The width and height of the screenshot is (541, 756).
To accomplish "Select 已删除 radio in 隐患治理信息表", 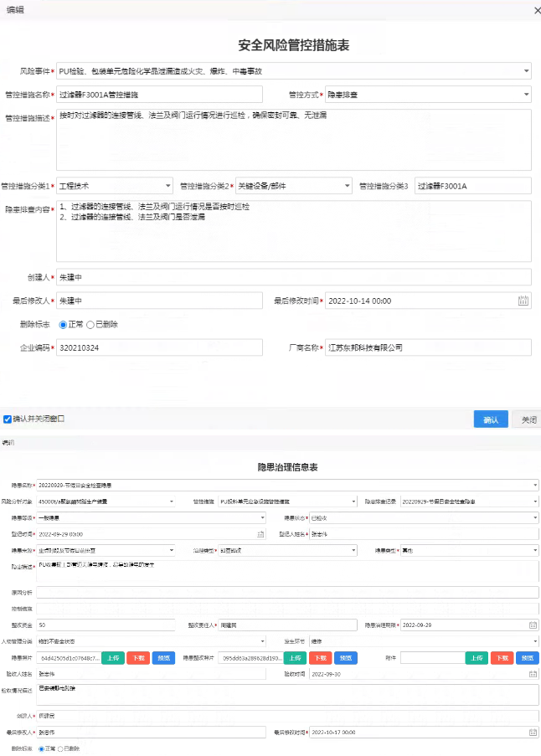I will pyautogui.click(x=60, y=748).
